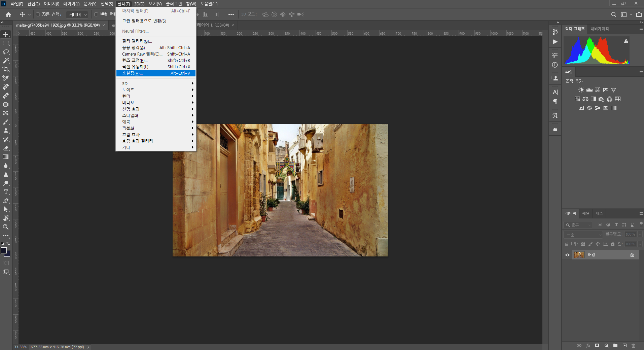The width and height of the screenshot is (644, 350).
Task: Hide the 배경 layer with eye icon
Action: [x=567, y=255]
